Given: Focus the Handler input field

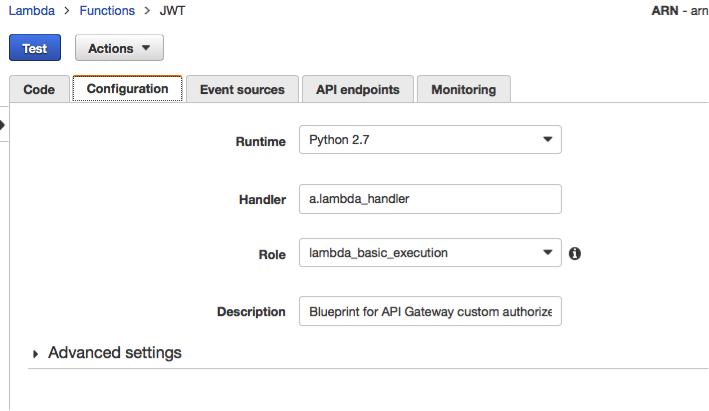Looking at the screenshot, I should click(x=430, y=198).
